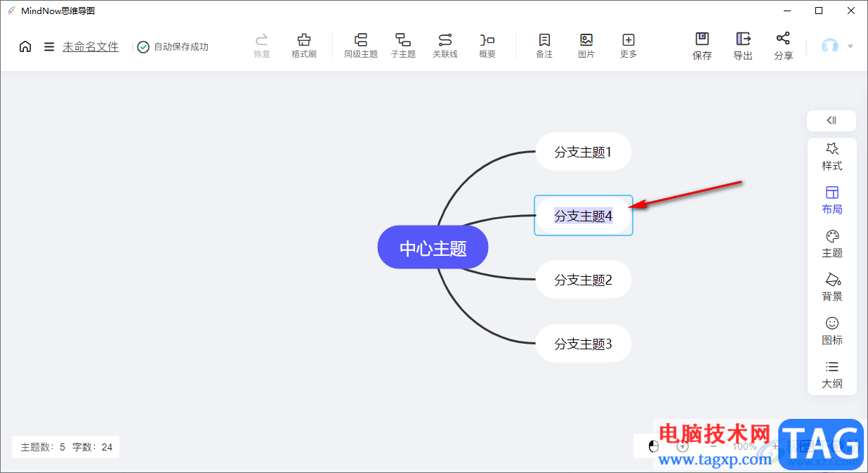Select the 分支主题3 node
868x473 pixels.
pos(584,344)
